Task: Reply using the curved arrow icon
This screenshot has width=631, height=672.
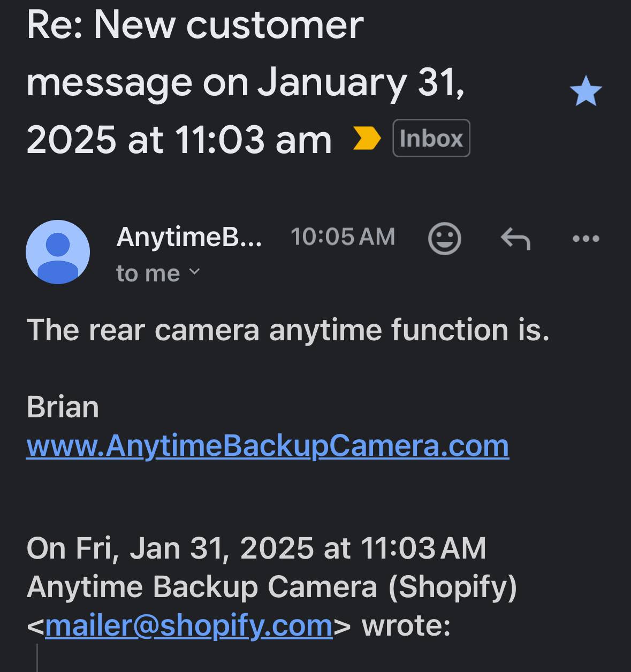Action: tap(515, 239)
